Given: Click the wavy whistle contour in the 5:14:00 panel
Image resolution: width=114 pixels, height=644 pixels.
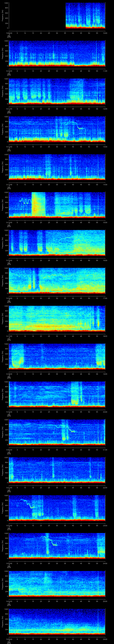Looking at the screenshot, I should [25, 201].
